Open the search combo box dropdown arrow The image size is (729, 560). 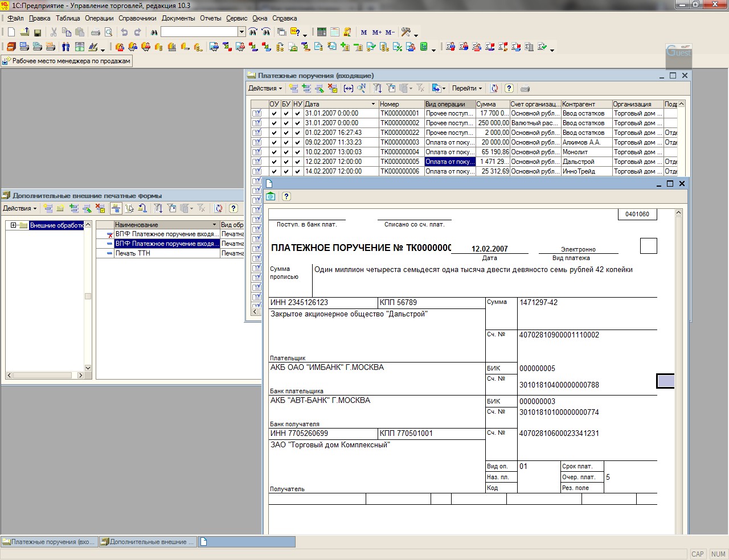241,32
